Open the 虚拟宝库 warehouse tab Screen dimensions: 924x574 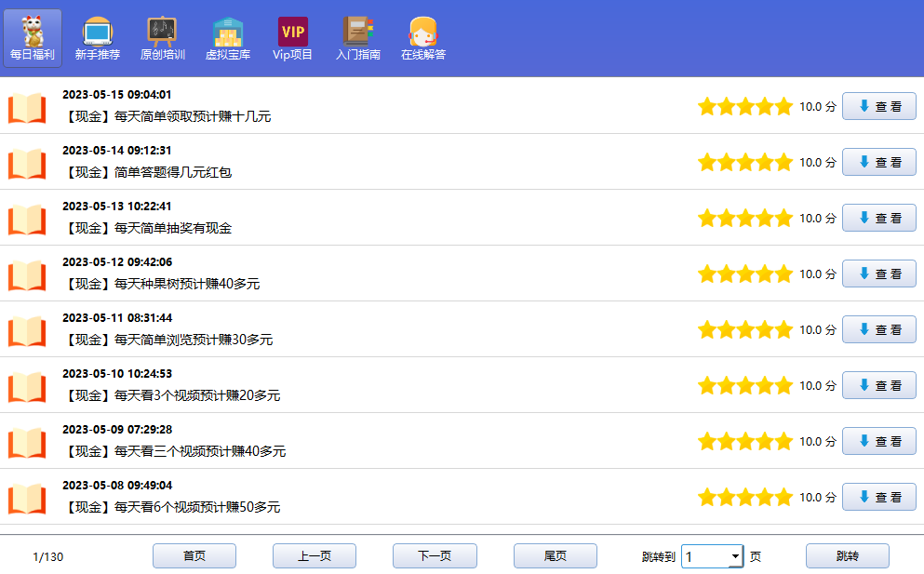[227, 38]
